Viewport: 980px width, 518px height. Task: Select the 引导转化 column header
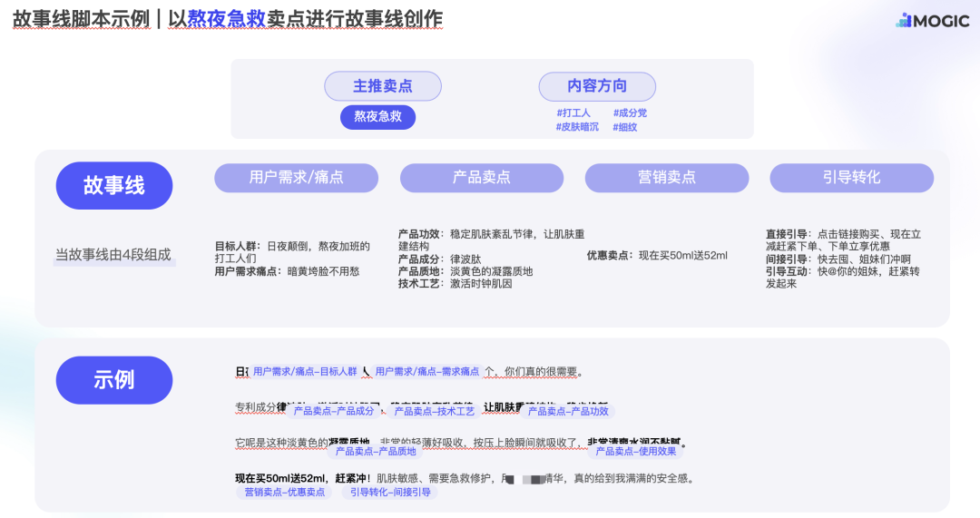click(851, 178)
